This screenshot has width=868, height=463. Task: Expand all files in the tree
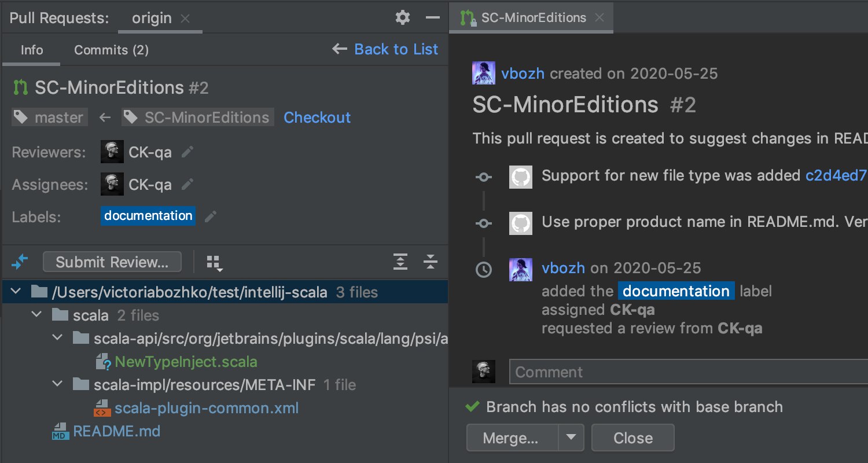(x=400, y=262)
